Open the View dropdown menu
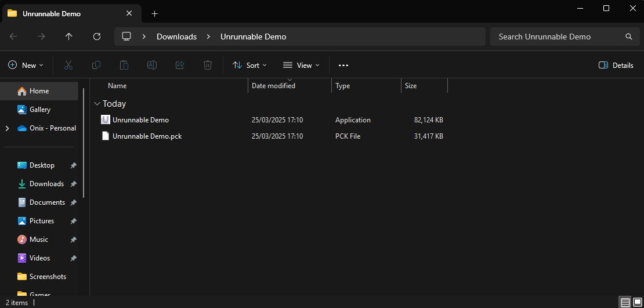This screenshot has width=644, height=308. coord(301,66)
